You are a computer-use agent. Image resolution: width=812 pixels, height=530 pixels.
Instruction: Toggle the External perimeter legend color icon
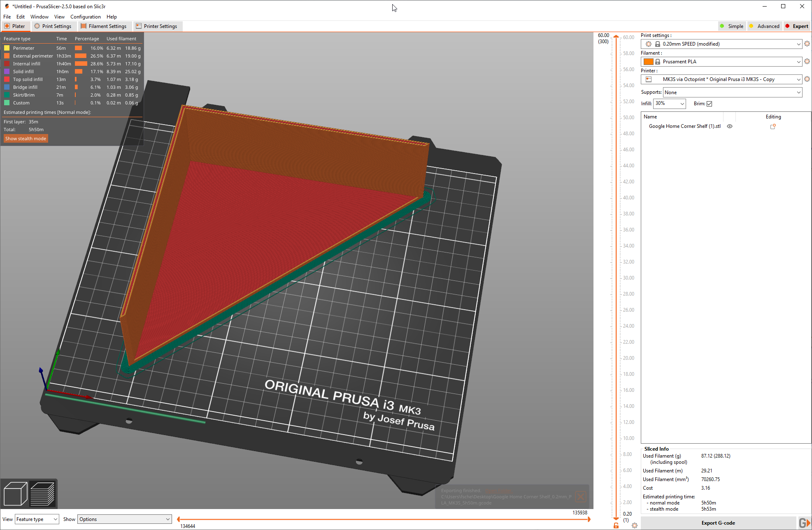[x=7, y=56]
